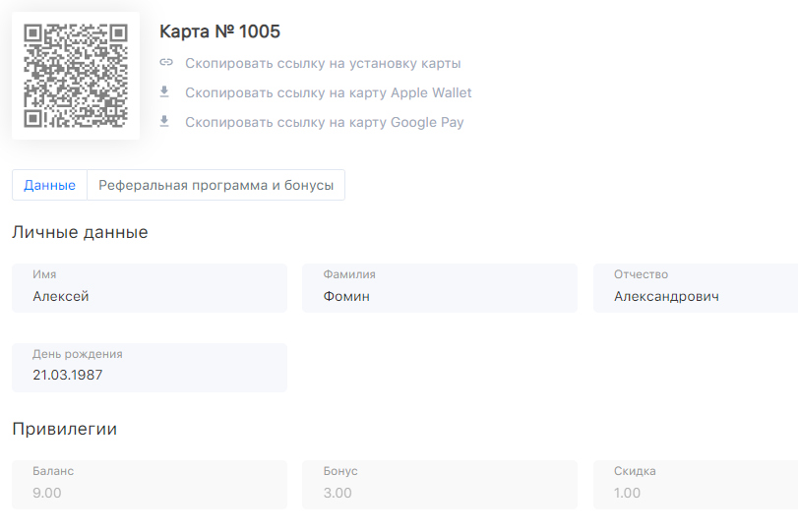Click the Карта № 1005 heading
This screenshot has height=532, width=798.
pos(219,31)
